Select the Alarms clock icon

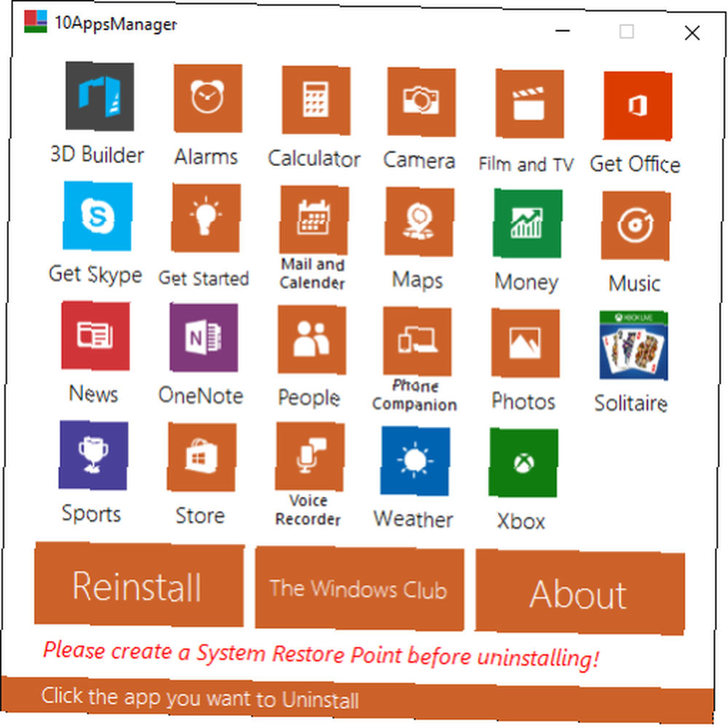pos(207,98)
